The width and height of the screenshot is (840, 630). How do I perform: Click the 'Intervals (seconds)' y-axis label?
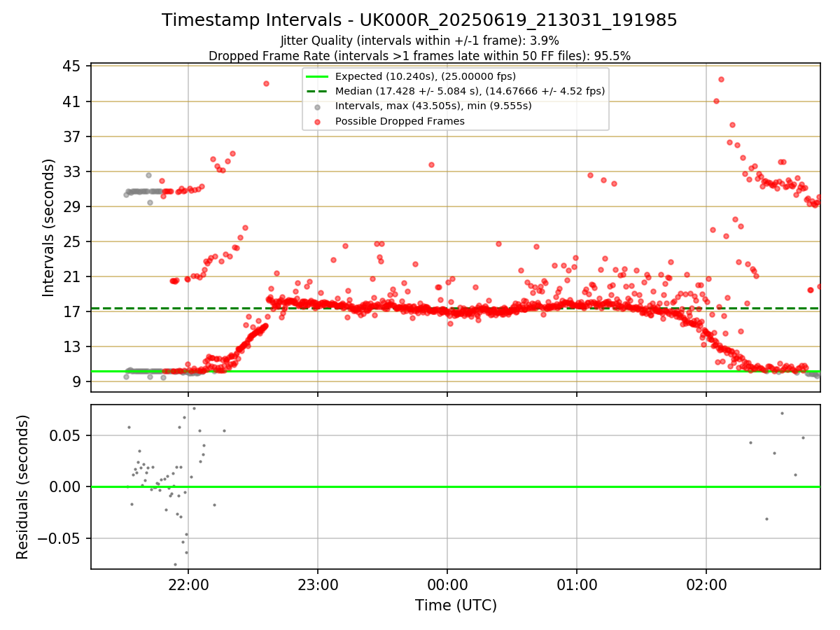pyautogui.click(x=48, y=227)
